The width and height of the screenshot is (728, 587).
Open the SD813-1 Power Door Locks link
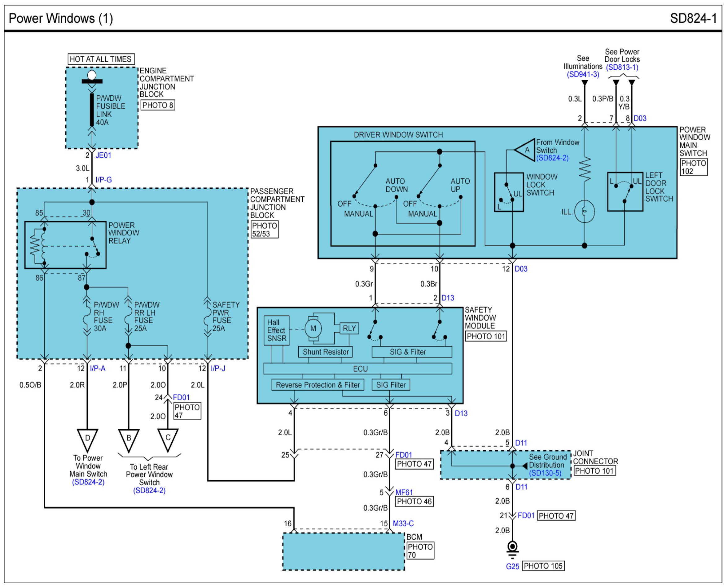[x=622, y=67]
